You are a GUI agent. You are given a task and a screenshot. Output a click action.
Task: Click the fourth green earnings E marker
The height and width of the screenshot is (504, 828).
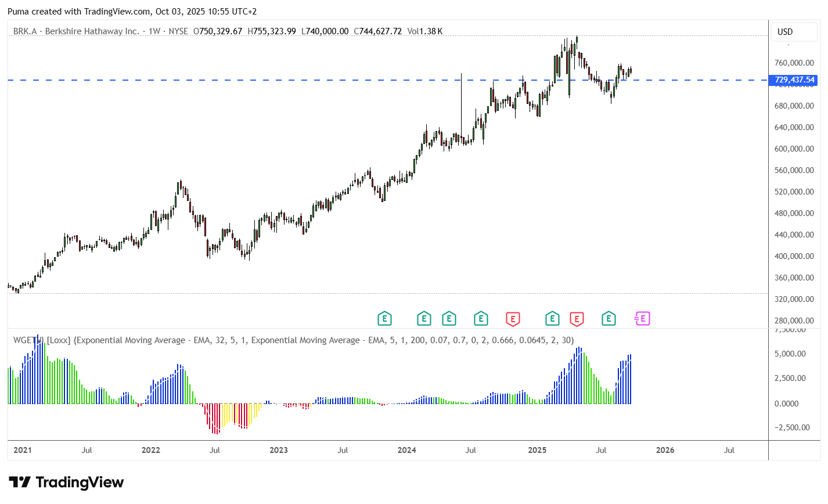point(481,318)
